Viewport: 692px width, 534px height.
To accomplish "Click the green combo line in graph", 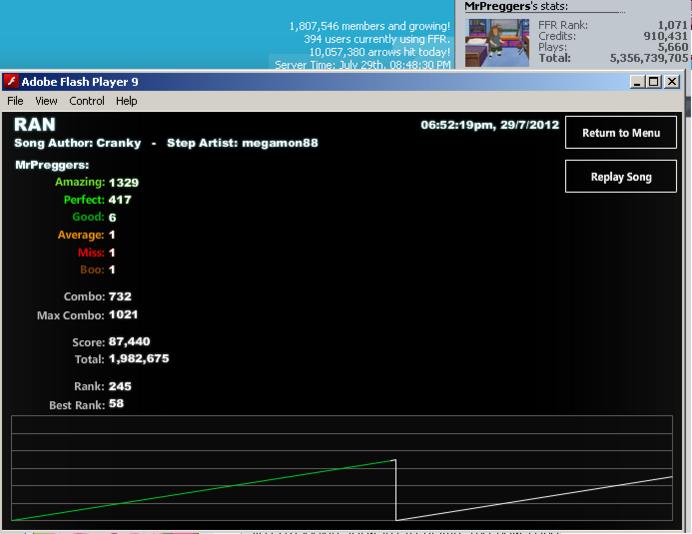I will (203, 490).
